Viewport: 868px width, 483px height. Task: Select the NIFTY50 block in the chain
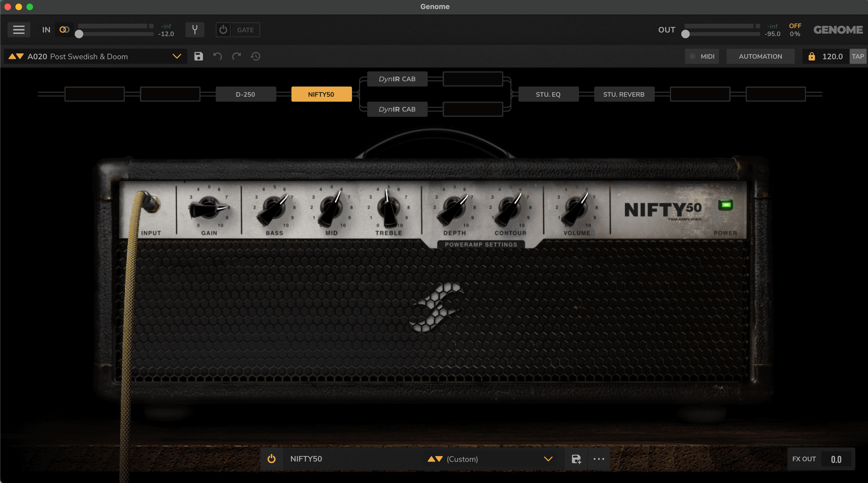(321, 94)
